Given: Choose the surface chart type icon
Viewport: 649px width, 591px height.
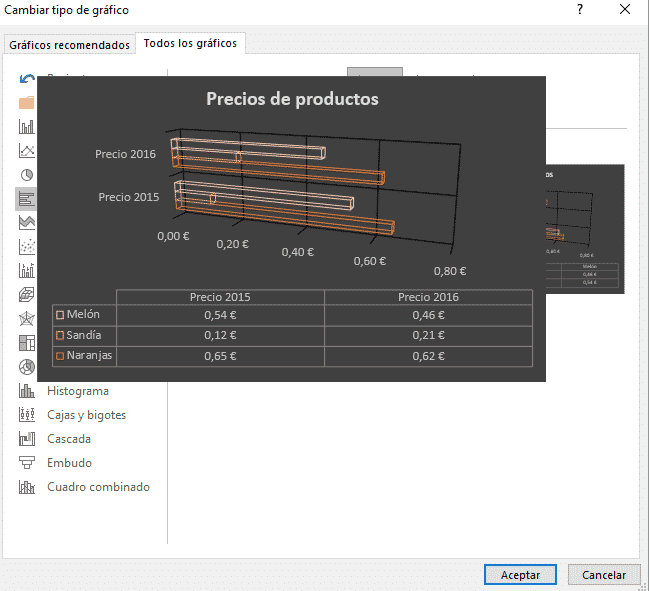Looking at the screenshot, I should tap(27, 295).
